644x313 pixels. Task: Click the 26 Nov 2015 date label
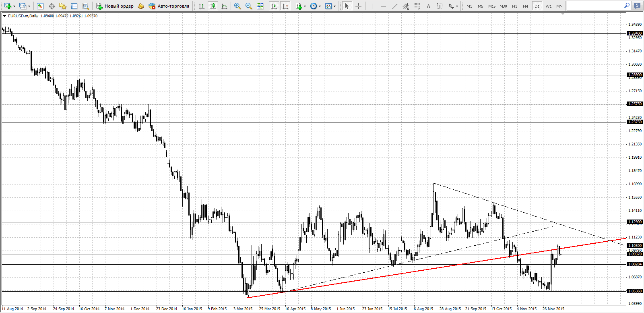(x=553, y=309)
